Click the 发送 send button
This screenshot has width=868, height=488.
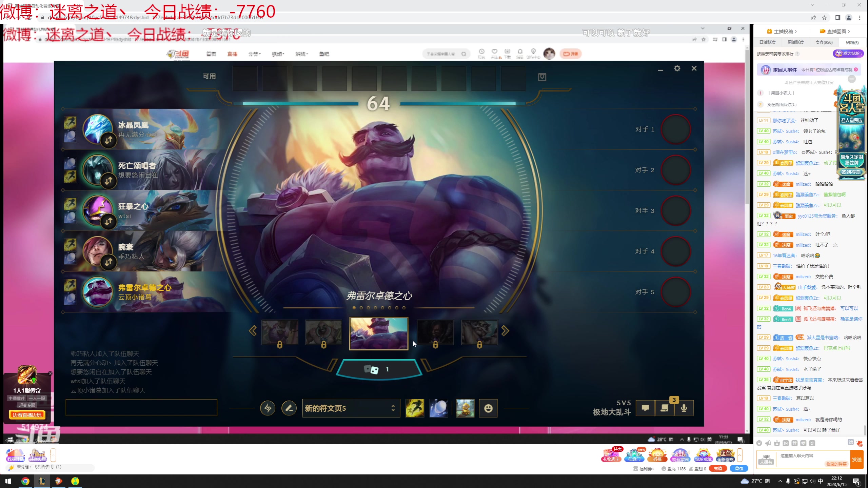click(x=856, y=460)
